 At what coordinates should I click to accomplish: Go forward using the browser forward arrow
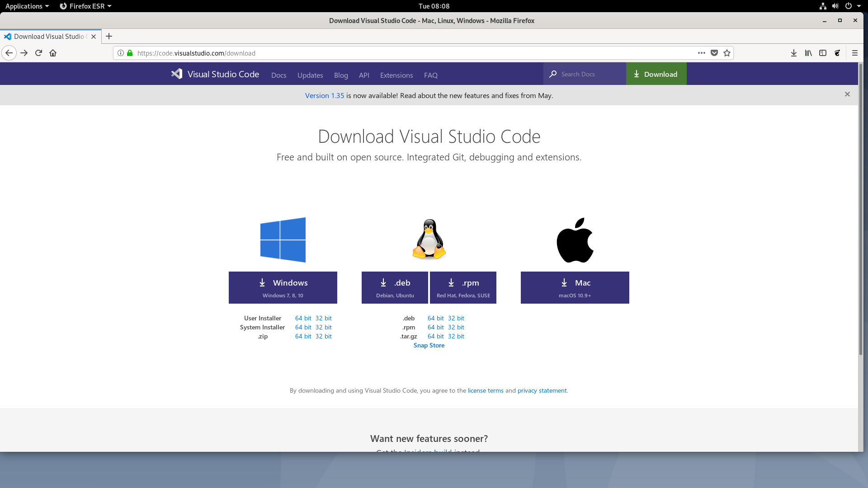(x=24, y=53)
